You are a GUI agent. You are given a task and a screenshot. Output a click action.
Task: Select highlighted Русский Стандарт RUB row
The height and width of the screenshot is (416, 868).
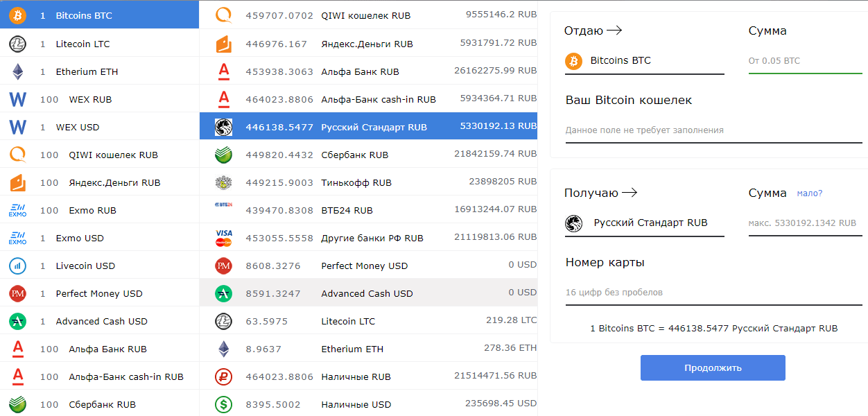368,127
